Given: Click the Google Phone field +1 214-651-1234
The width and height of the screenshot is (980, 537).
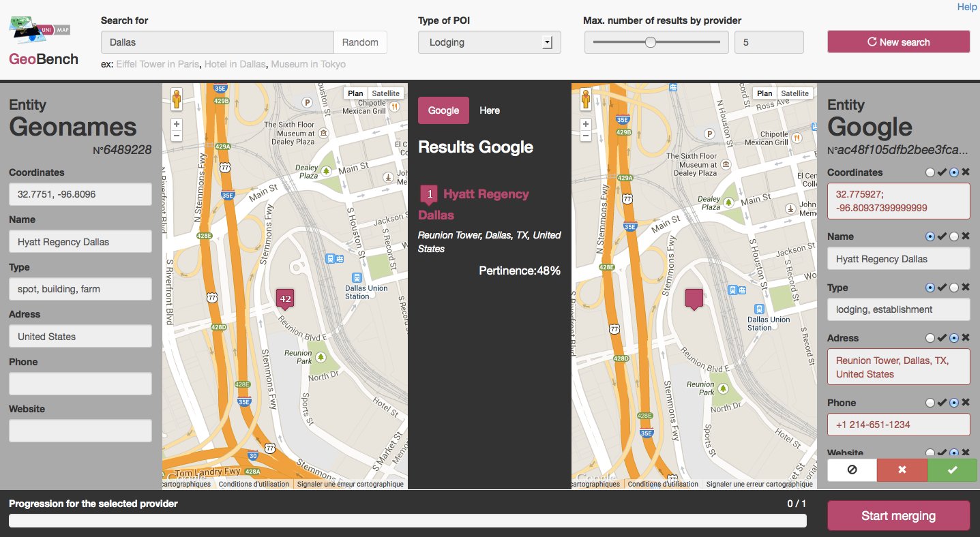Looking at the screenshot, I should (x=898, y=425).
